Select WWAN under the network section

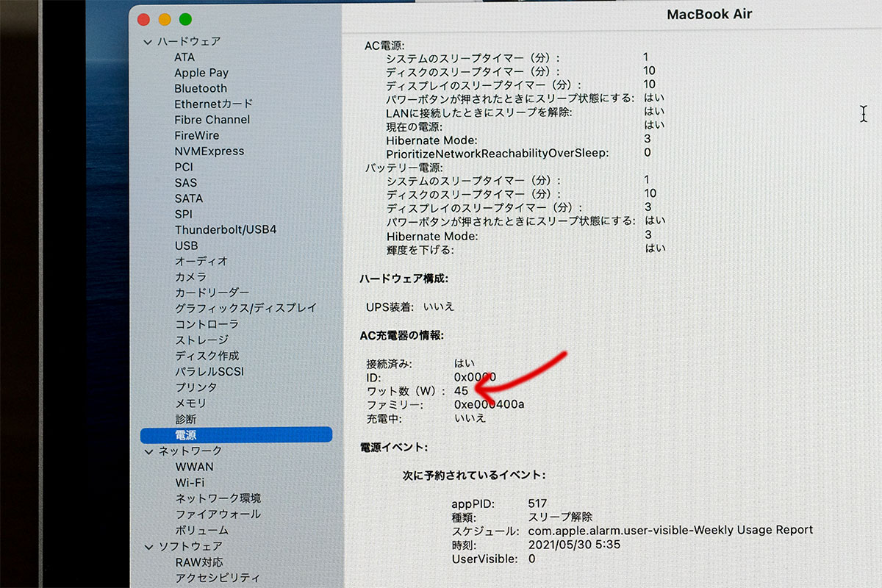(x=195, y=467)
